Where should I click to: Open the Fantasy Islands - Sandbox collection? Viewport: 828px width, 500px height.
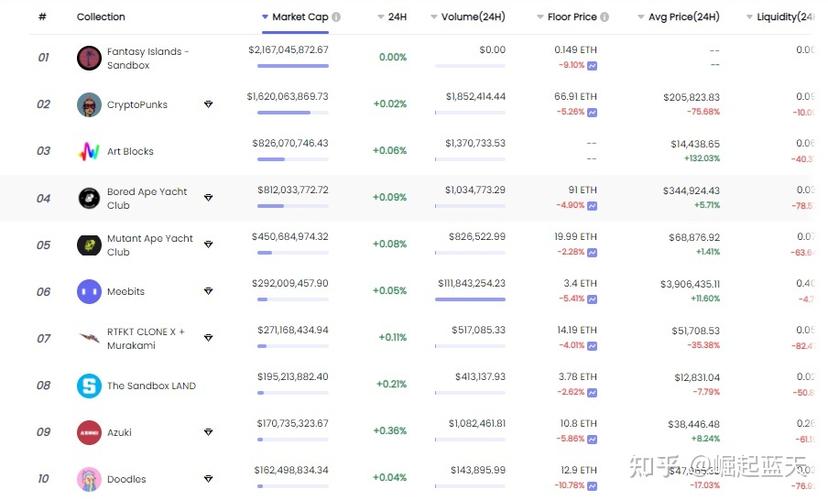(148, 59)
